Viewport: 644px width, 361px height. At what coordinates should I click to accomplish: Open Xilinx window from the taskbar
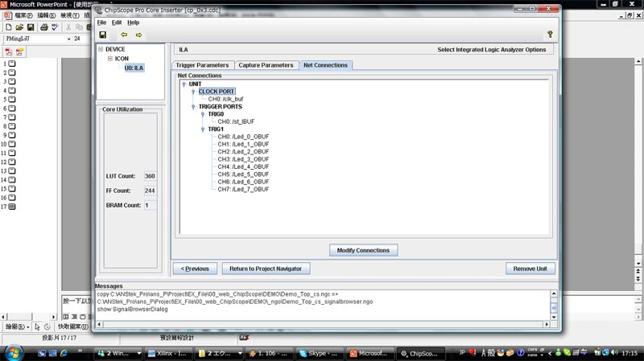click(167, 353)
